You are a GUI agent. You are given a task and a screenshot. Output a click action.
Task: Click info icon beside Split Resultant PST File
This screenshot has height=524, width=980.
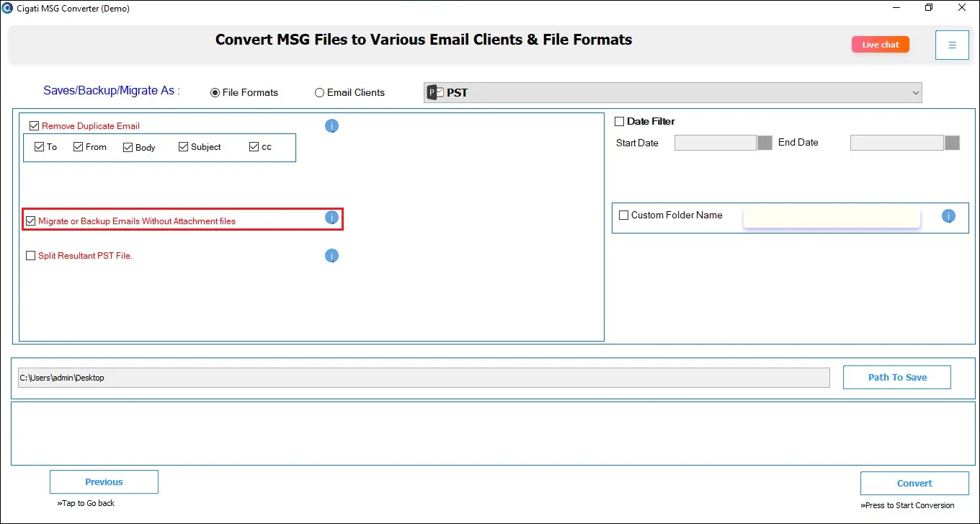[331, 256]
